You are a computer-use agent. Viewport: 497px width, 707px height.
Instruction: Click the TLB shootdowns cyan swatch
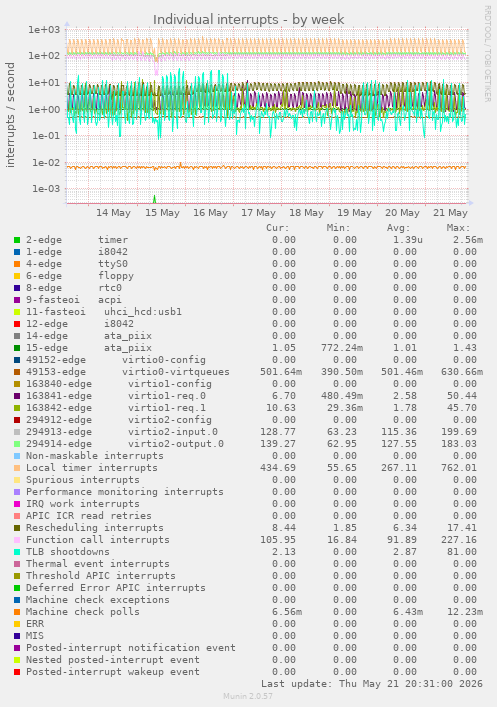point(17,552)
